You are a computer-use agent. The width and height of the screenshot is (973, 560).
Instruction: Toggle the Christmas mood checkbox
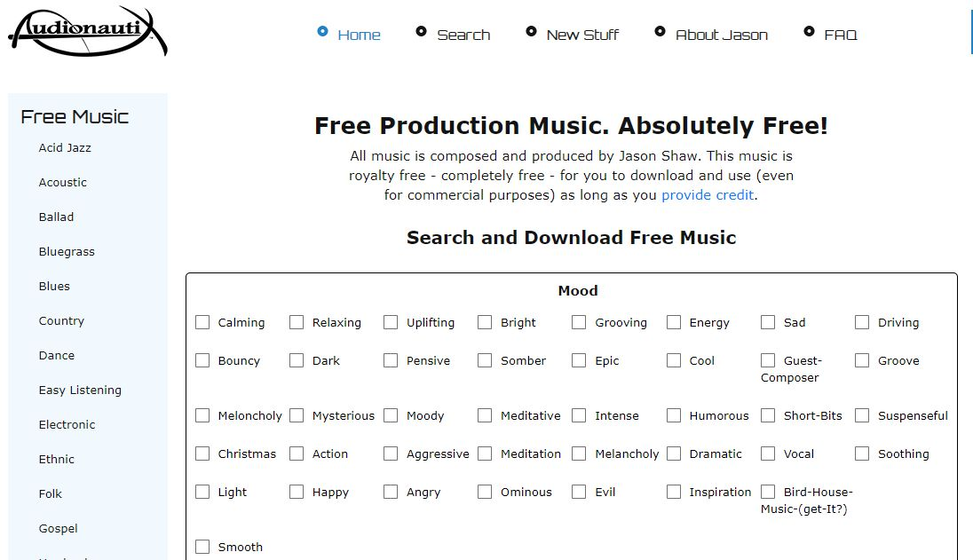tap(202, 454)
